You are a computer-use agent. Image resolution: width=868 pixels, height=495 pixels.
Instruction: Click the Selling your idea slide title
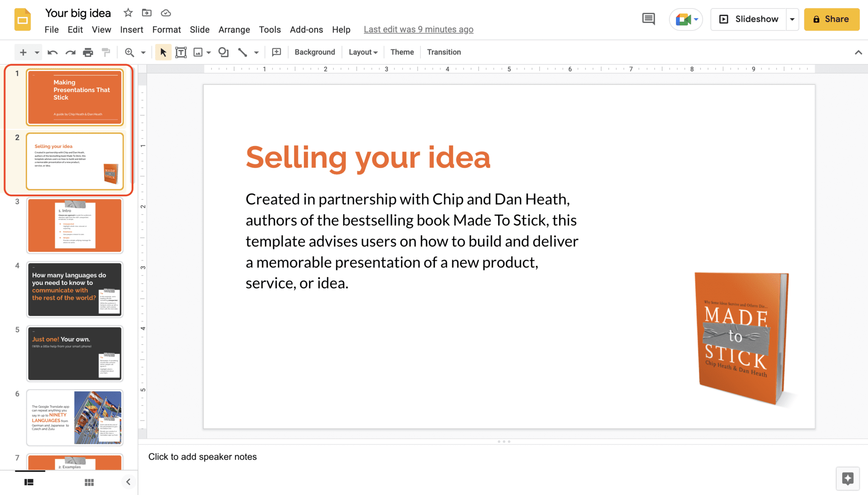pyautogui.click(x=368, y=158)
